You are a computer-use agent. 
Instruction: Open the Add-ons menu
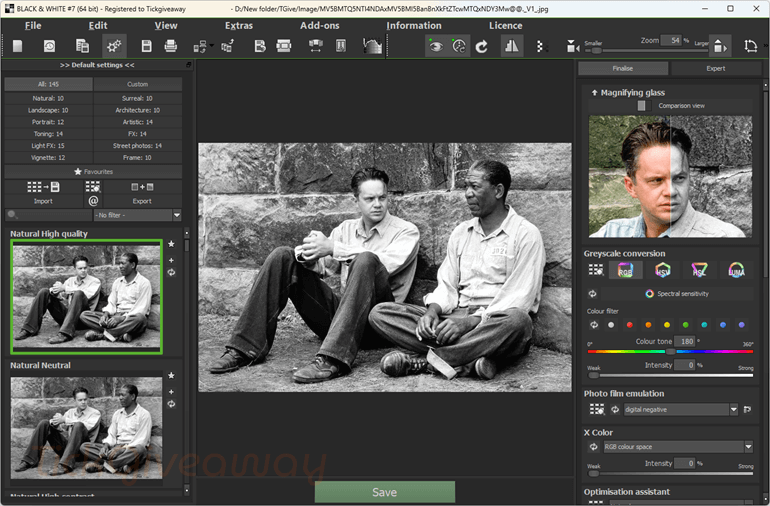click(x=320, y=26)
